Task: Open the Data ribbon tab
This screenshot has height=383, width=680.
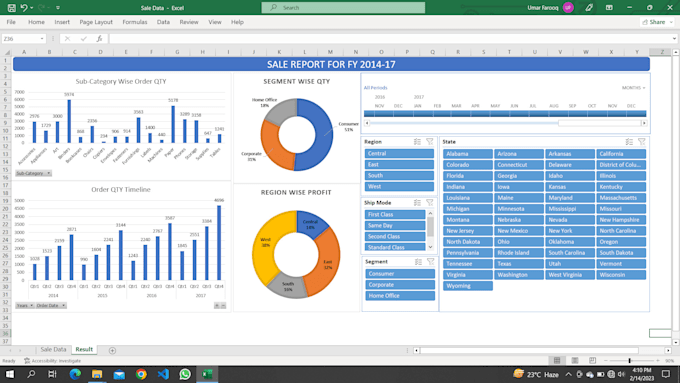Action: (163, 22)
